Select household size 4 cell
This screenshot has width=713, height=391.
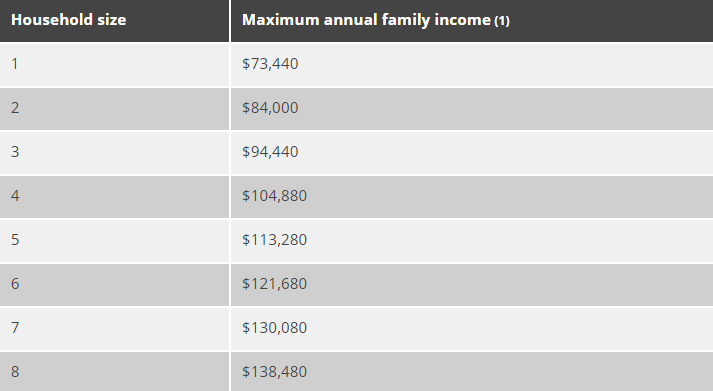point(114,196)
